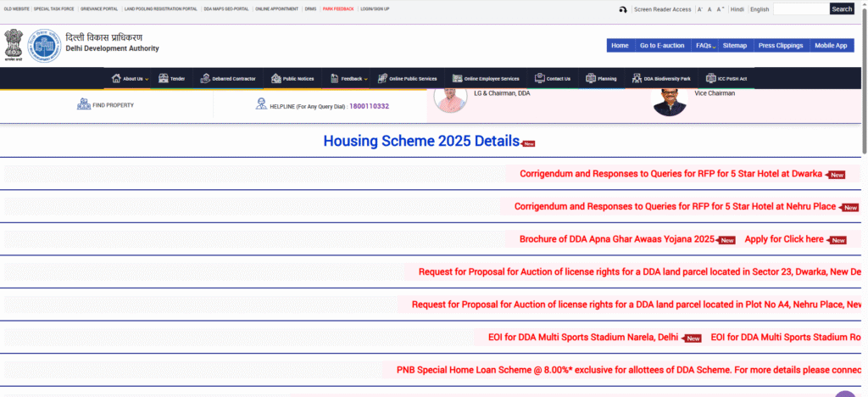The image size is (868, 397).
Task: Click the ICC PoSH Act icon
Action: click(x=710, y=79)
